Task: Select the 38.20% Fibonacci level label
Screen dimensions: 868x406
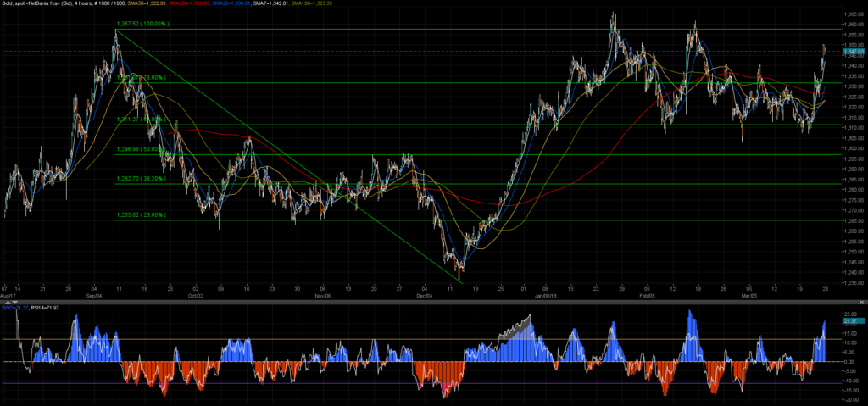Action: (141, 180)
